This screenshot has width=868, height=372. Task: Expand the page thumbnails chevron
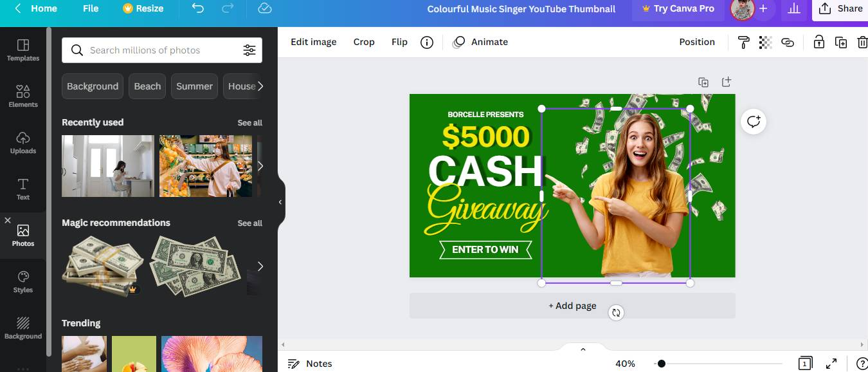coord(583,349)
